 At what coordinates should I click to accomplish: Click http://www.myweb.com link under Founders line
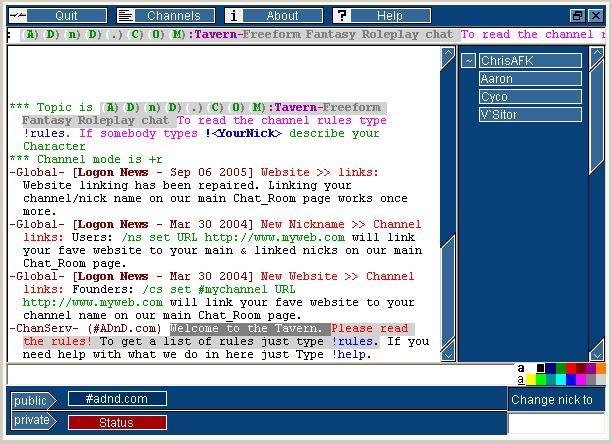pyautogui.click(x=93, y=302)
